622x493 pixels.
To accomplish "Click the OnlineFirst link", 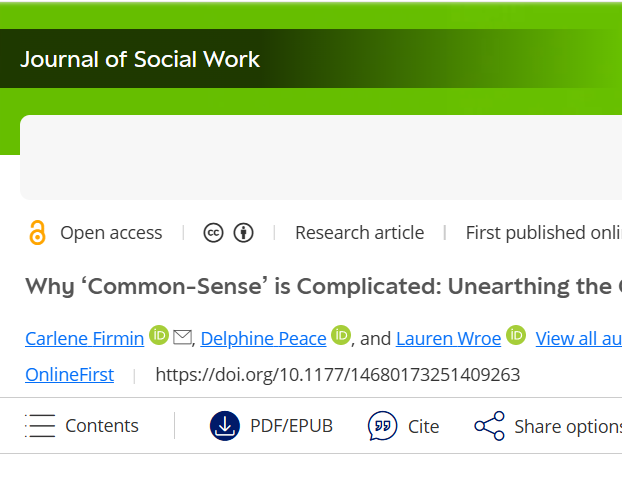I will point(69,375).
